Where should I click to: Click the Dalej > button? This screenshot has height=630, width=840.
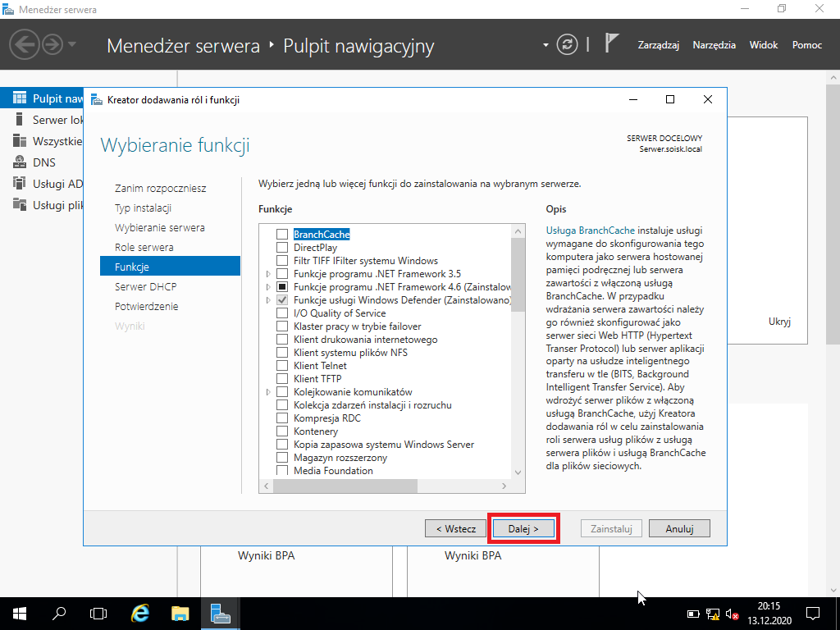click(523, 529)
